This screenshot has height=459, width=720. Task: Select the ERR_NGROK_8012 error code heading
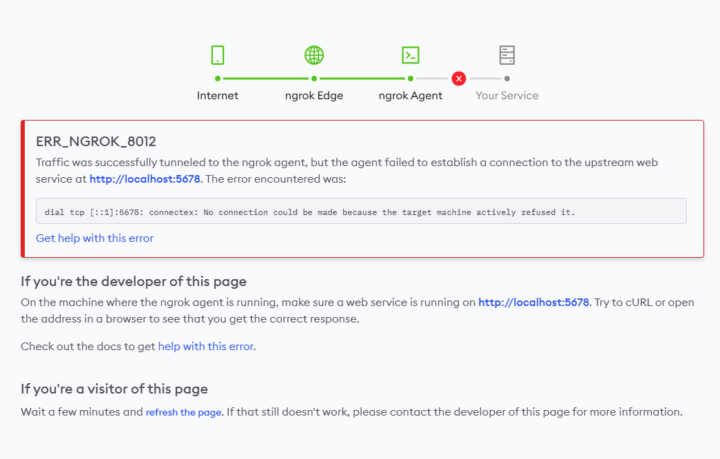click(96, 141)
